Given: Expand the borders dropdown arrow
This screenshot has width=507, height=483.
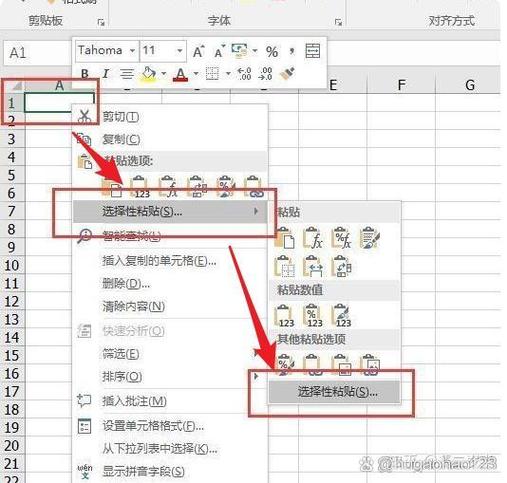Looking at the screenshot, I should 228,73.
